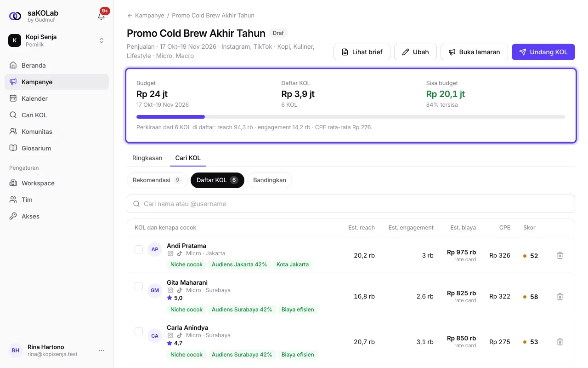
Task: Click the saKOLab logo icon
Action: pos(15,16)
